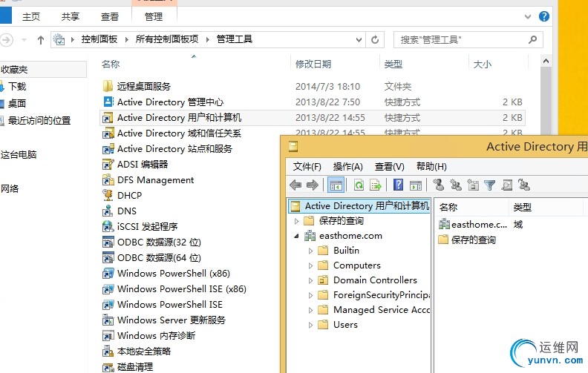
Task: Expand the ribbon with the chevron
Action: pos(528,16)
